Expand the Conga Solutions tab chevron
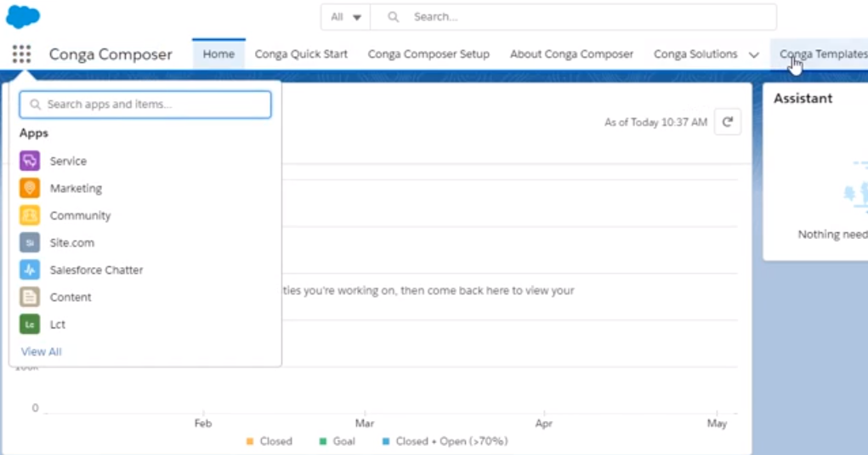Viewport: 868px width, 455px height. 753,54
